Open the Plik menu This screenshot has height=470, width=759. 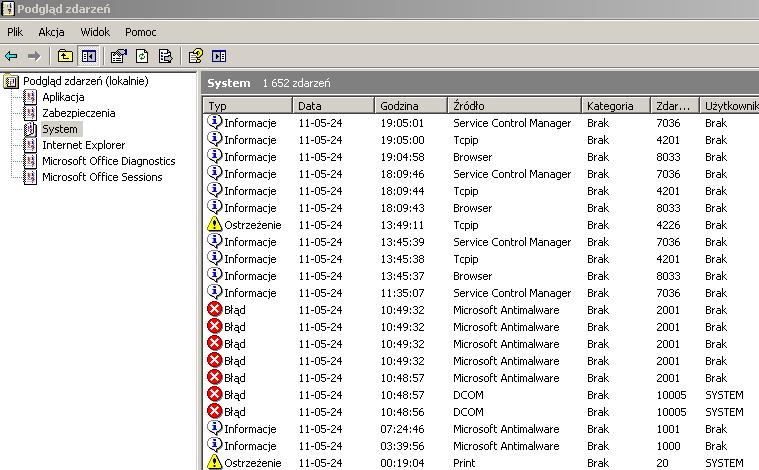[x=15, y=32]
